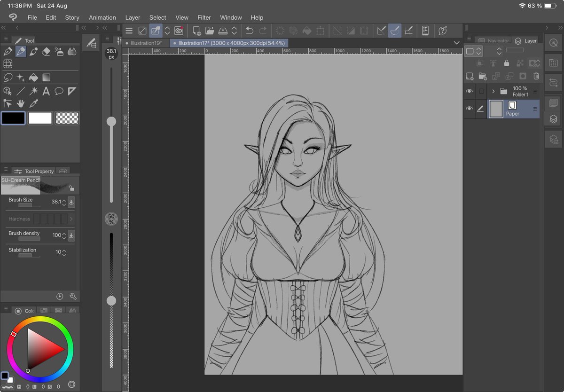Select the Fill bucket tool

[x=33, y=78]
